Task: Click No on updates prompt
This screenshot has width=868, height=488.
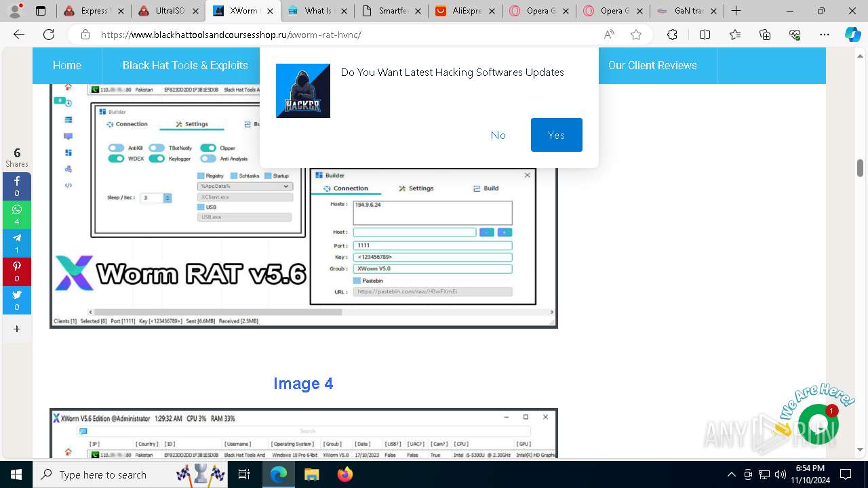Action: click(498, 135)
